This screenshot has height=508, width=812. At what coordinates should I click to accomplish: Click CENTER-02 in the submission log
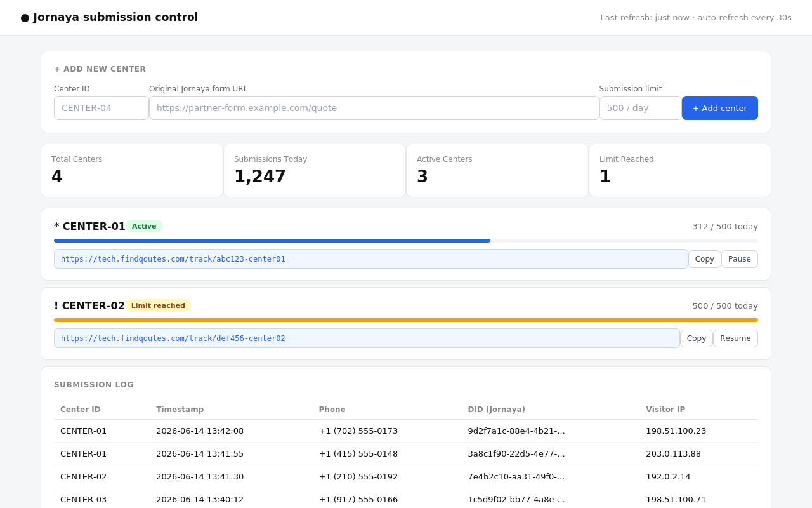[84, 476]
